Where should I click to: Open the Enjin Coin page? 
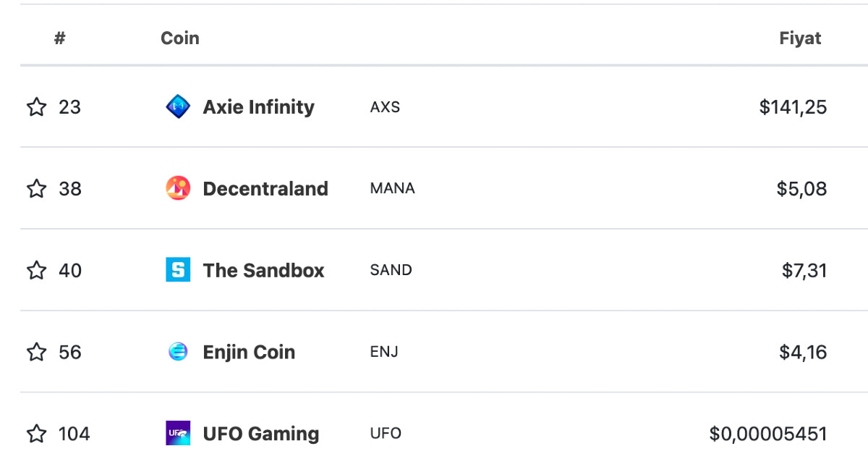click(x=249, y=353)
